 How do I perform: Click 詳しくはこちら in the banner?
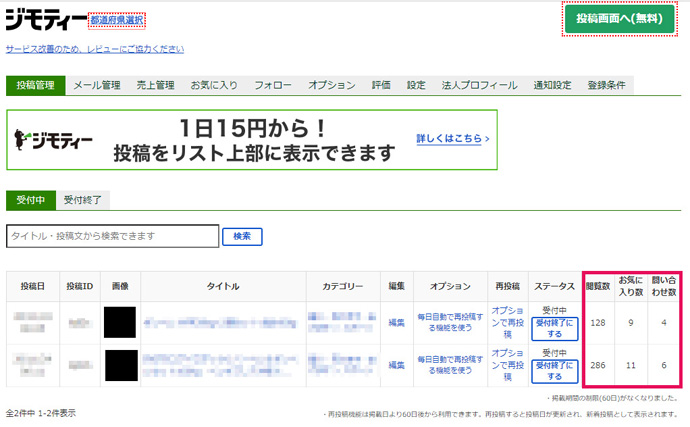coord(452,139)
